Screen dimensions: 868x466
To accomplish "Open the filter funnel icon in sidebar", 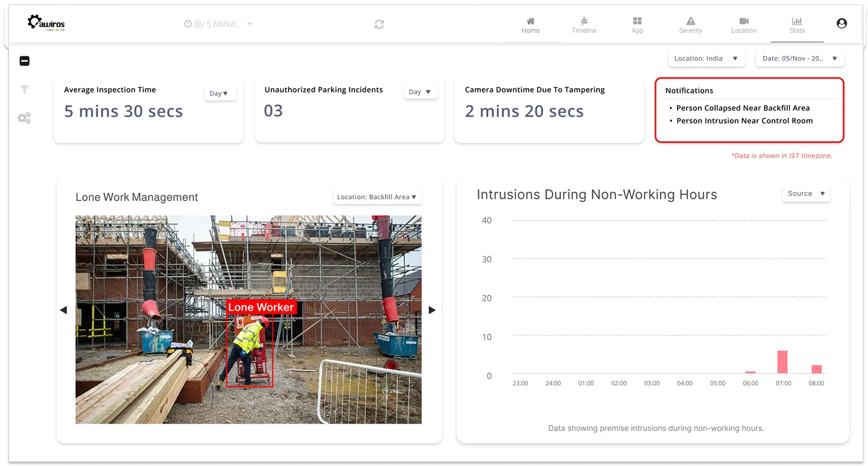I will (x=25, y=89).
